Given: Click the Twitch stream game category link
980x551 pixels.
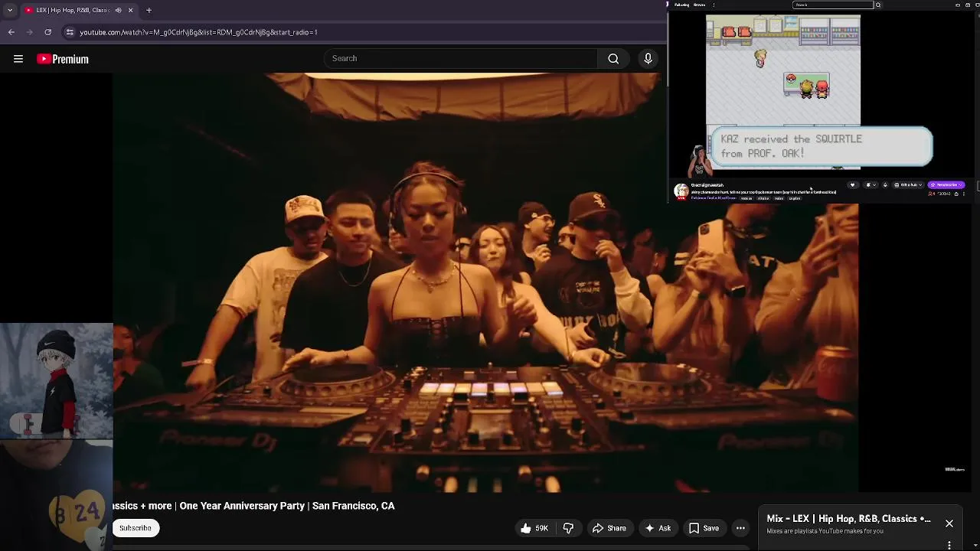Looking at the screenshot, I should [x=714, y=197].
